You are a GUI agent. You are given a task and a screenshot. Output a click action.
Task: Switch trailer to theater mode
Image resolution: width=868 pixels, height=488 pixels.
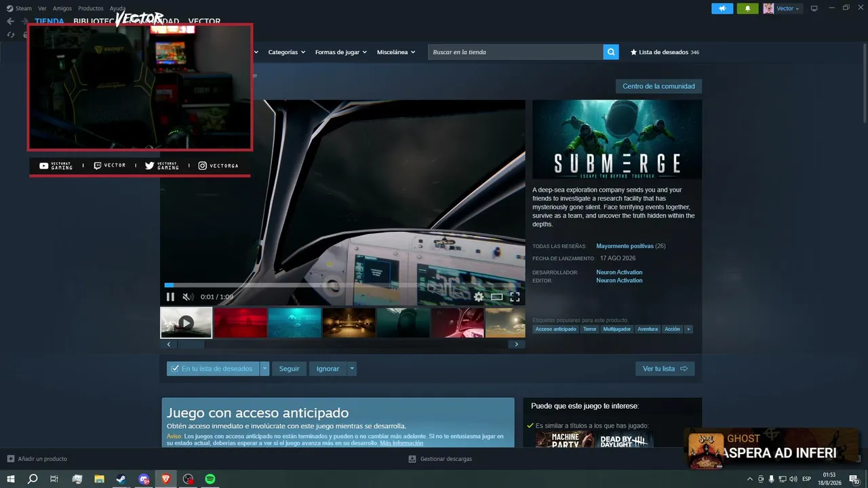click(497, 297)
